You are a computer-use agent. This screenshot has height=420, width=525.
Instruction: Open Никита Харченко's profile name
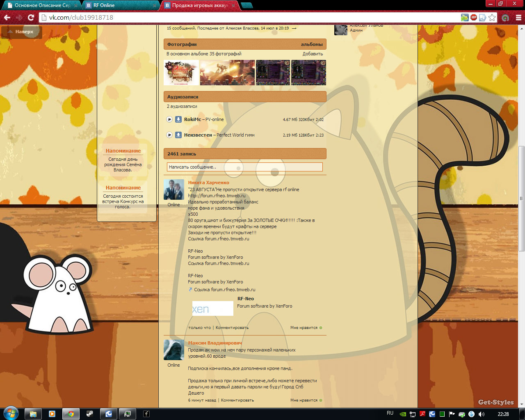pos(208,183)
